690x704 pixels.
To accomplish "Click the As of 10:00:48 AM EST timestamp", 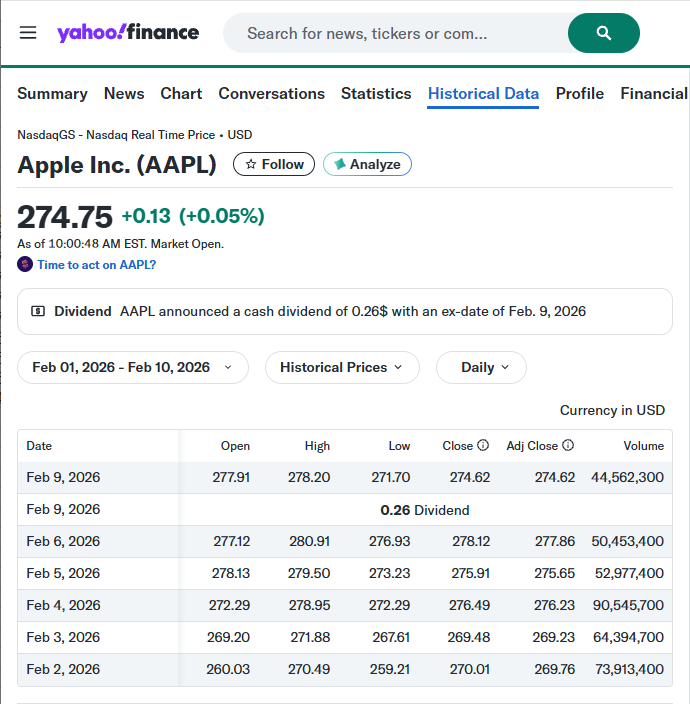I will [120, 244].
